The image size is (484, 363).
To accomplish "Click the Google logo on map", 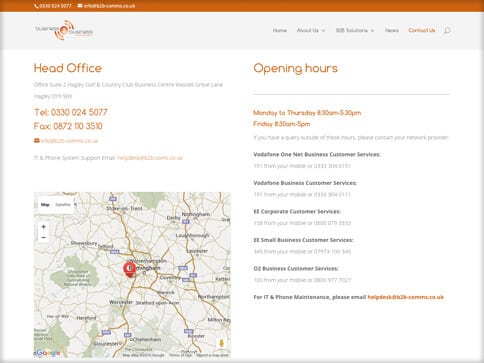I will point(48,353).
